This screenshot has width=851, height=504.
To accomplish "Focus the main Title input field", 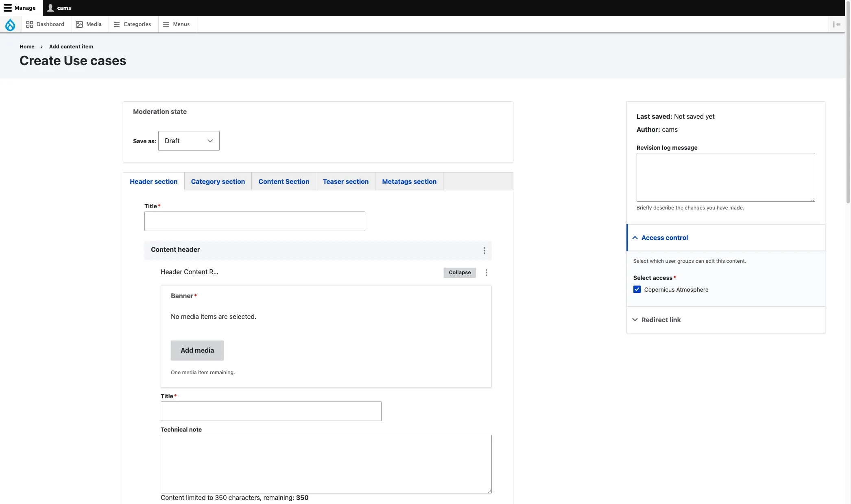I will click(x=255, y=221).
